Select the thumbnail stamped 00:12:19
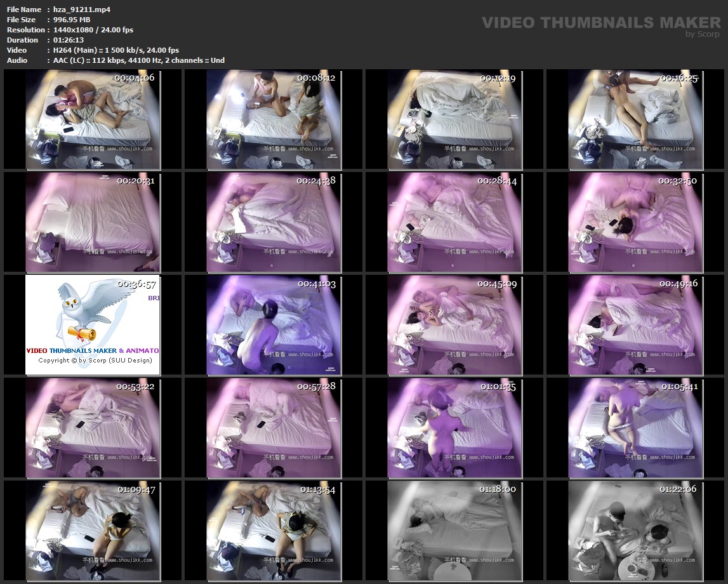The image size is (728, 584). click(454, 120)
